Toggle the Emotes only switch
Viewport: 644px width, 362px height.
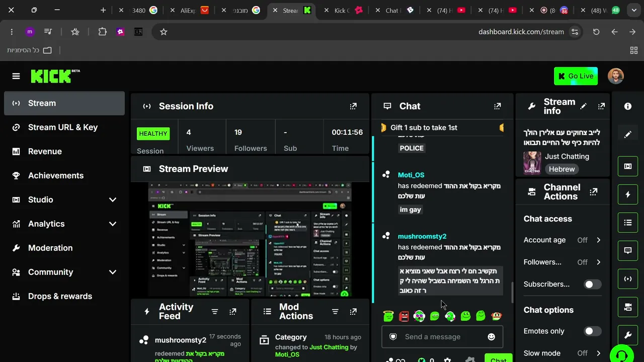(x=592, y=331)
